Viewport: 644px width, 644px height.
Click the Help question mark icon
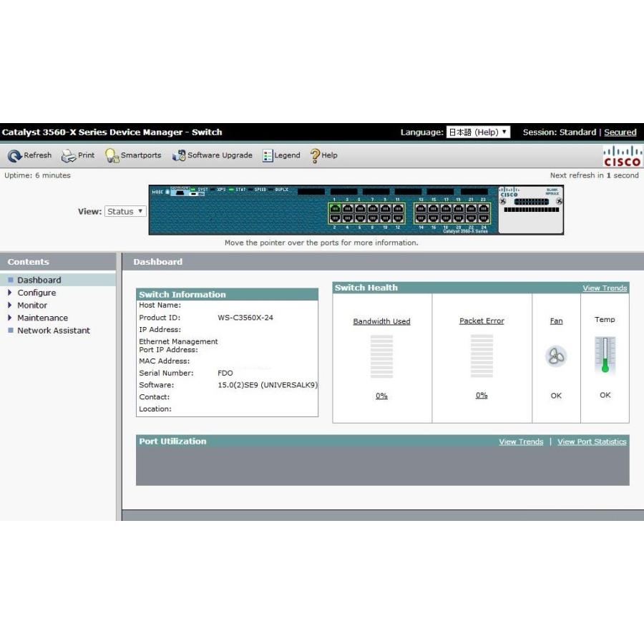click(315, 156)
